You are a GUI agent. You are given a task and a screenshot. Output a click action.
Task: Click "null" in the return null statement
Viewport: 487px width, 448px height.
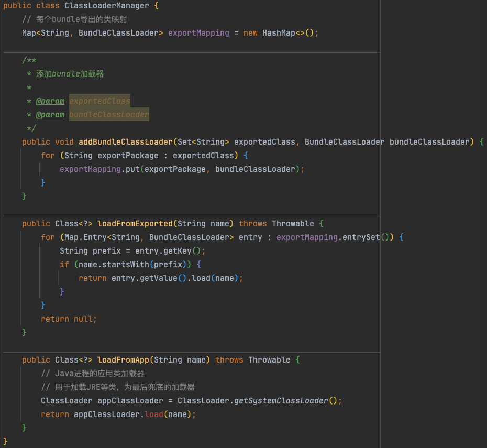pos(83,319)
